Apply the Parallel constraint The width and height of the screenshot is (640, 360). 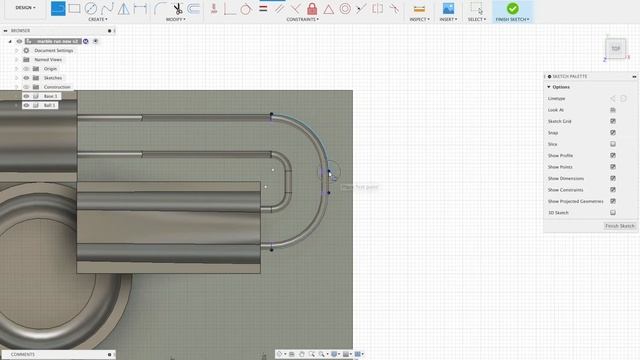[x=280, y=9]
